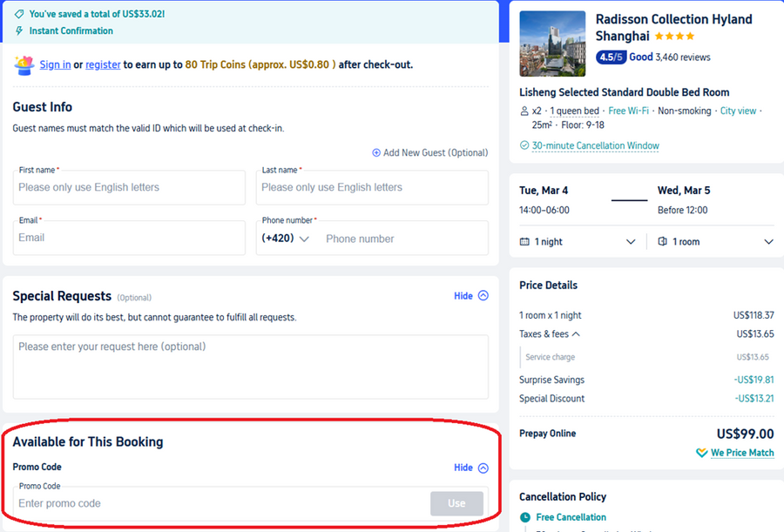
Task: Click the Radisson hotel thumbnail image
Action: point(552,44)
